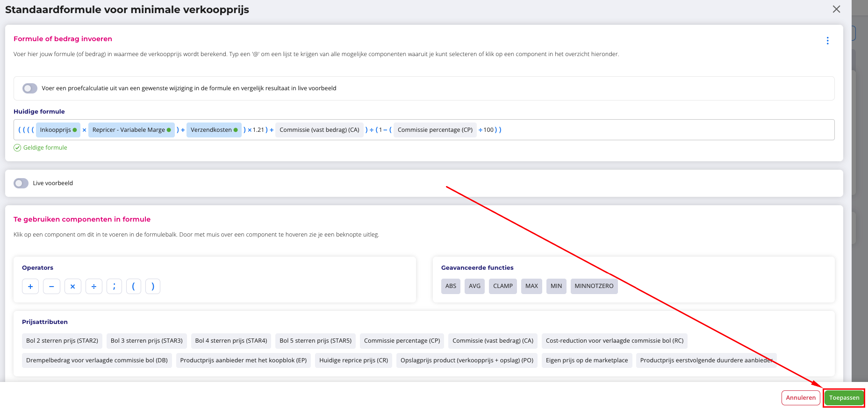The height and width of the screenshot is (410, 868).
Task: Insert an opening parenthesis
Action: point(133,286)
